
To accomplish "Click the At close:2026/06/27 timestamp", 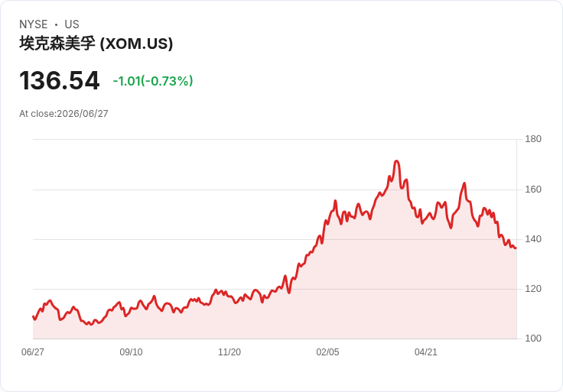I will (x=63, y=114).
